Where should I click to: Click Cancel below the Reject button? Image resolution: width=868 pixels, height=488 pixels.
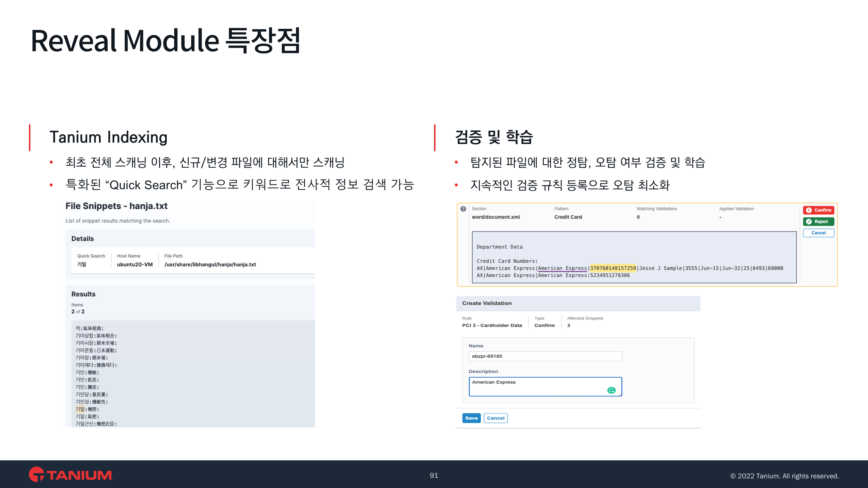(x=818, y=233)
